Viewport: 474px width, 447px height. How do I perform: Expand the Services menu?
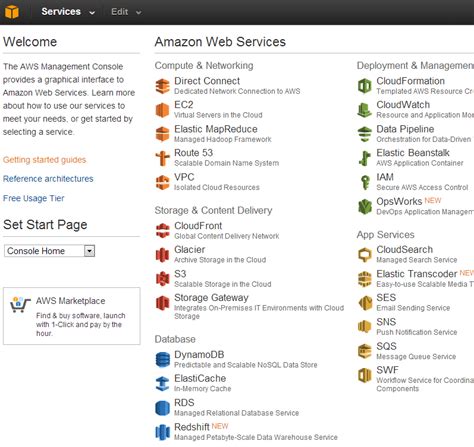[x=68, y=12]
